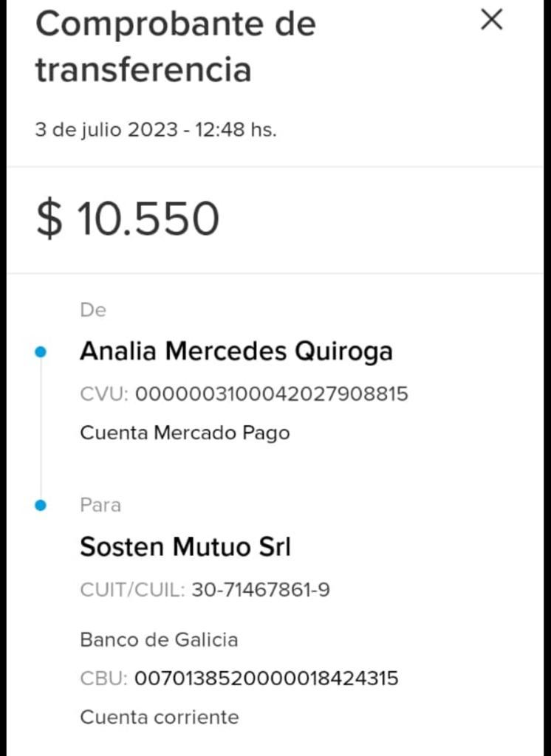551x756 pixels.
Task: Click the Cuenta corriente account type
Action: pos(159,716)
